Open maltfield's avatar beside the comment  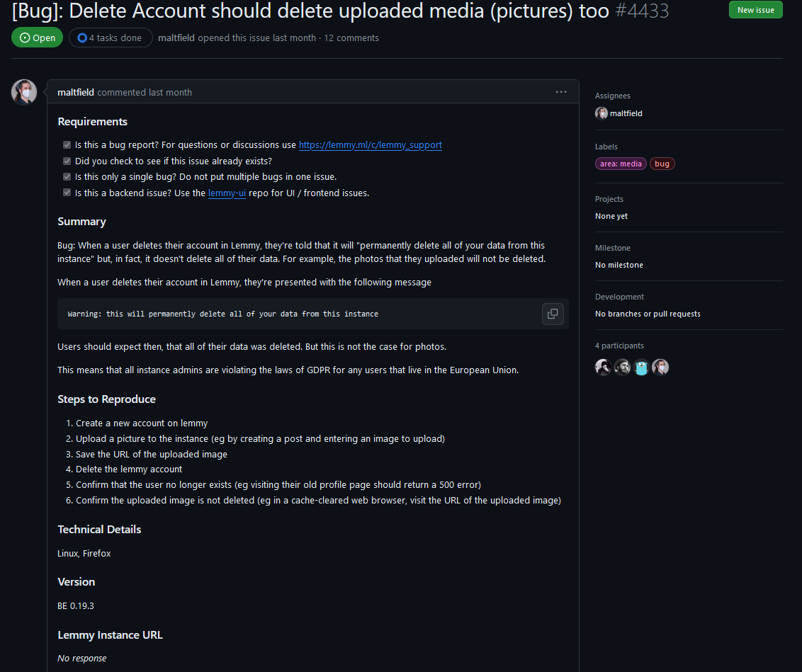24,92
